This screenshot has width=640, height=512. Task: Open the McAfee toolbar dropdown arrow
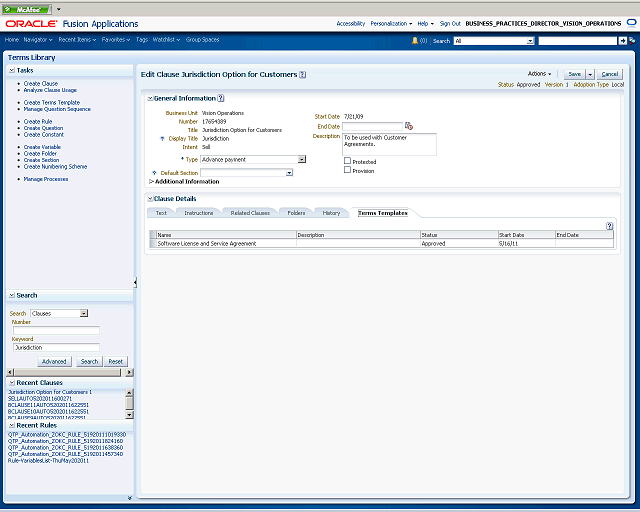click(x=58, y=9)
